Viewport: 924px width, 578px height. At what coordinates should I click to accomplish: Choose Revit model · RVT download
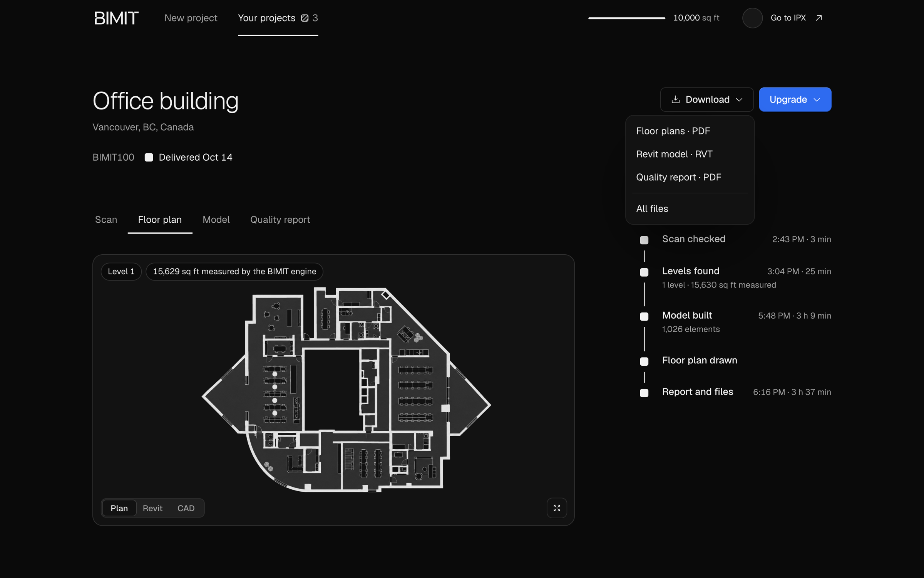(x=690, y=154)
